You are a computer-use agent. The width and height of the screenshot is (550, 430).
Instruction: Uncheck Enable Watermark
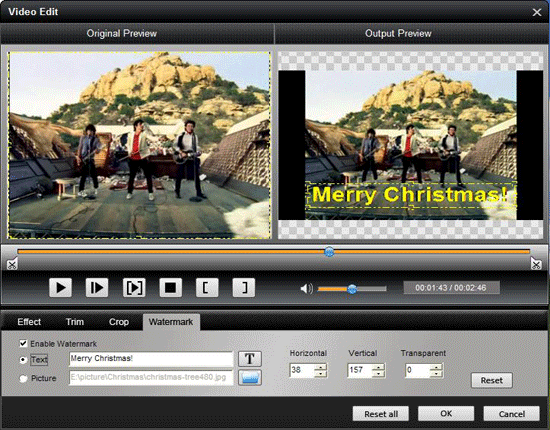(x=23, y=343)
